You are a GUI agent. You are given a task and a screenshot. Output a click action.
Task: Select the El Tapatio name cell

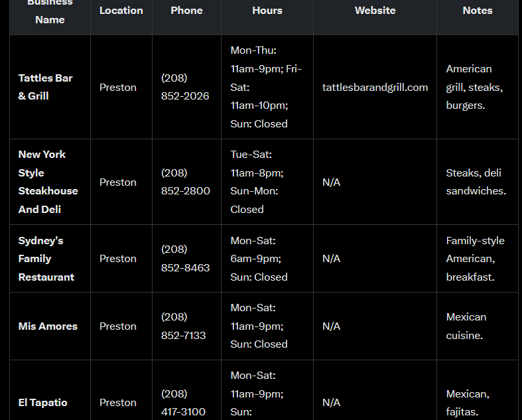pyautogui.click(x=50, y=390)
